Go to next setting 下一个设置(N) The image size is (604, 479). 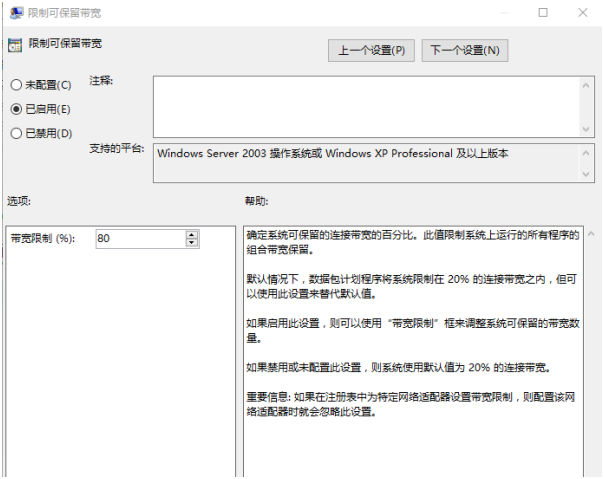click(x=465, y=50)
